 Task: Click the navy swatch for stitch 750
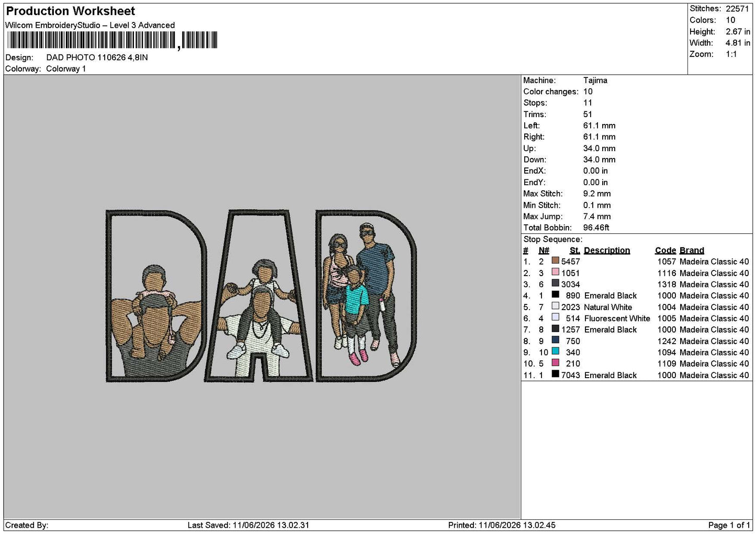click(555, 340)
